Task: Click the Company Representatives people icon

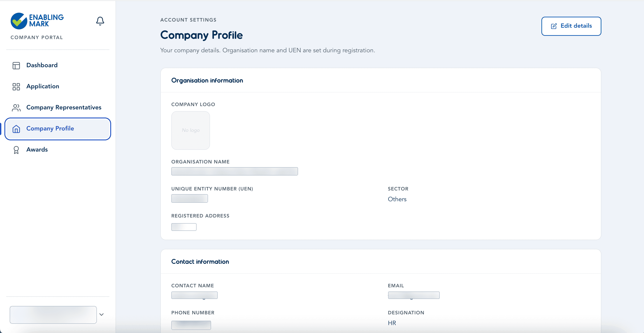Action: point(16,108)
